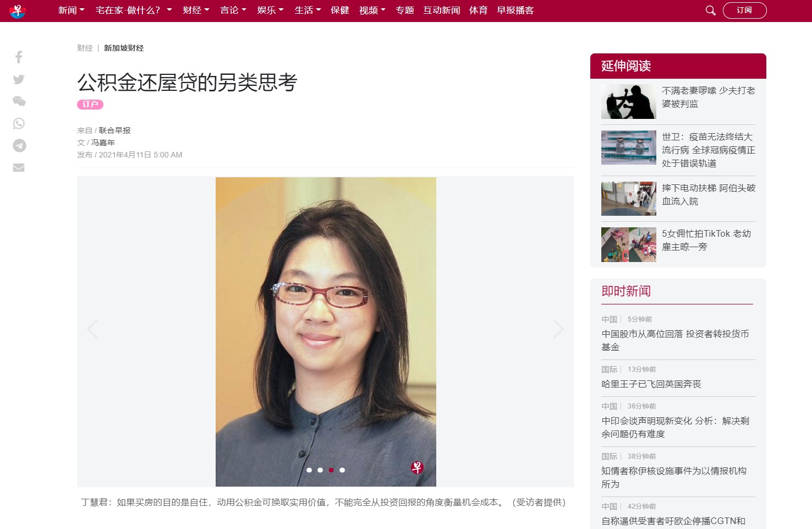This screenshot has width=812, height=529.
Task: Open the 摔下电动扶梯 article thumbnail
Action: tap(629, 199)
